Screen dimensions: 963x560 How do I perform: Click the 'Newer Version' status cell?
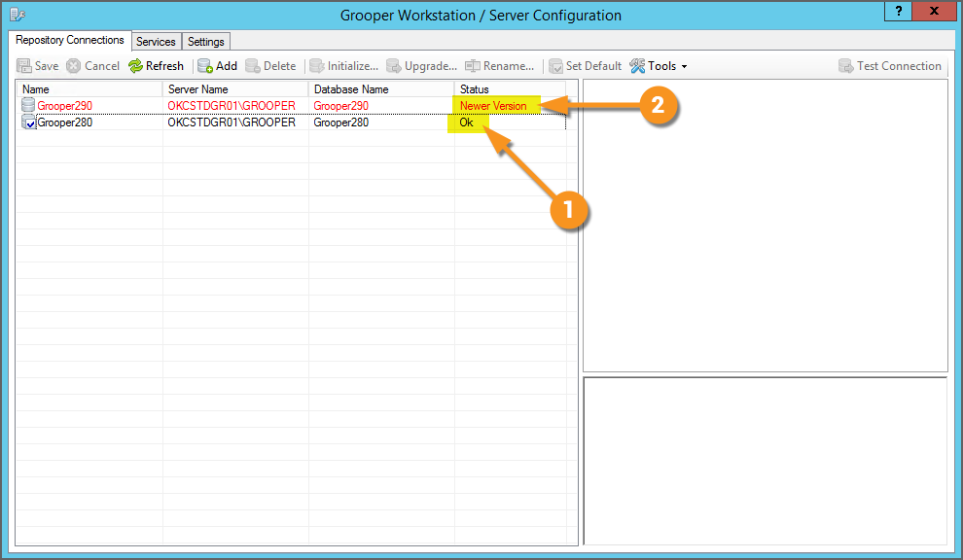(493, 106)
